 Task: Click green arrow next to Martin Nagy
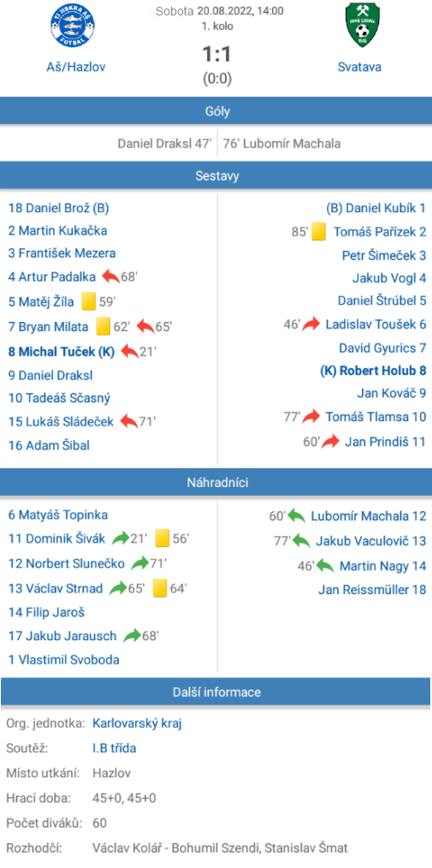point(324,566)
